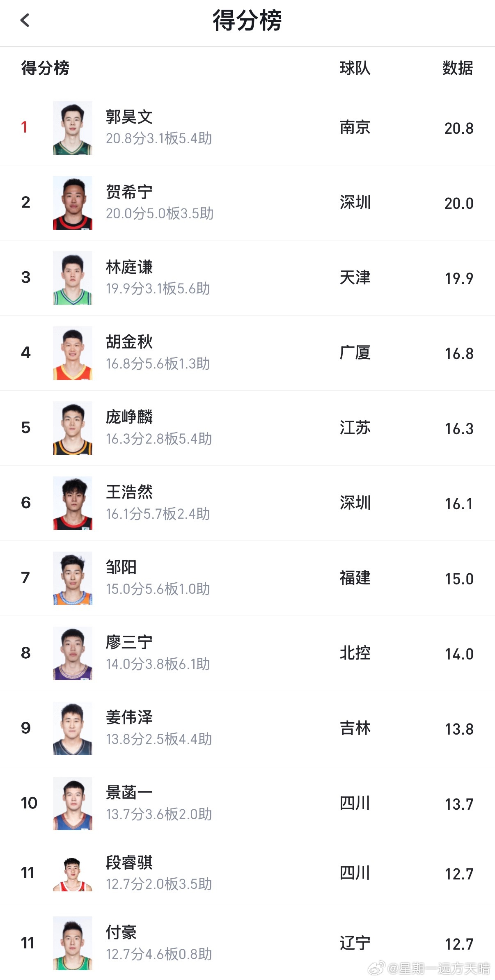Toggle the 球队 column header
Screen dimensions: 495x980
click(x=355, y=69)
